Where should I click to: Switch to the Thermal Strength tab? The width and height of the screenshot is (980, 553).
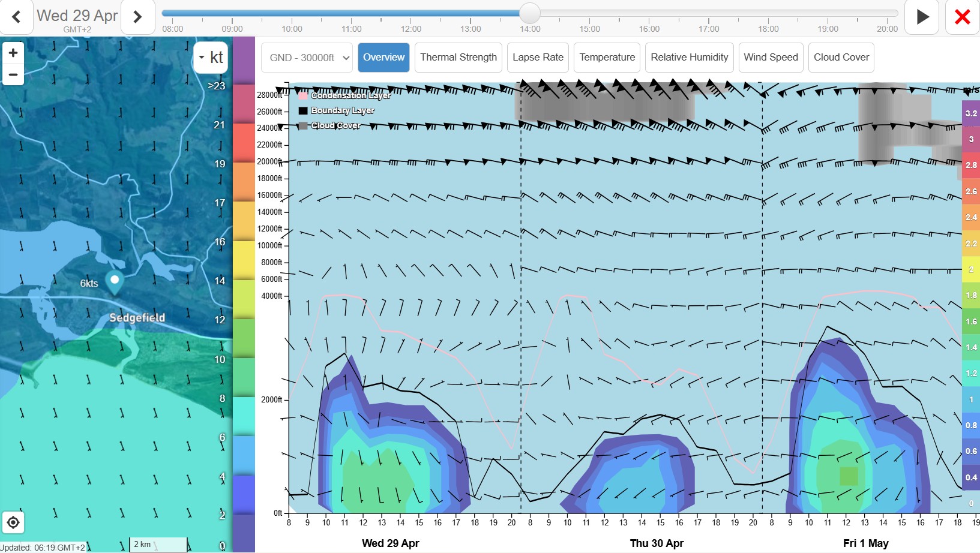458,58
